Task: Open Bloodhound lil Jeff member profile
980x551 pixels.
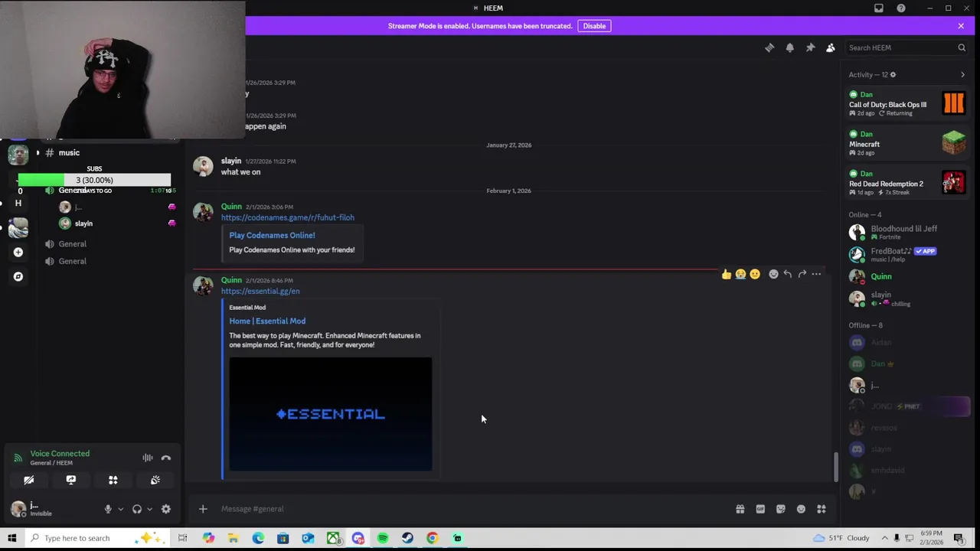Action: point(907,232)
